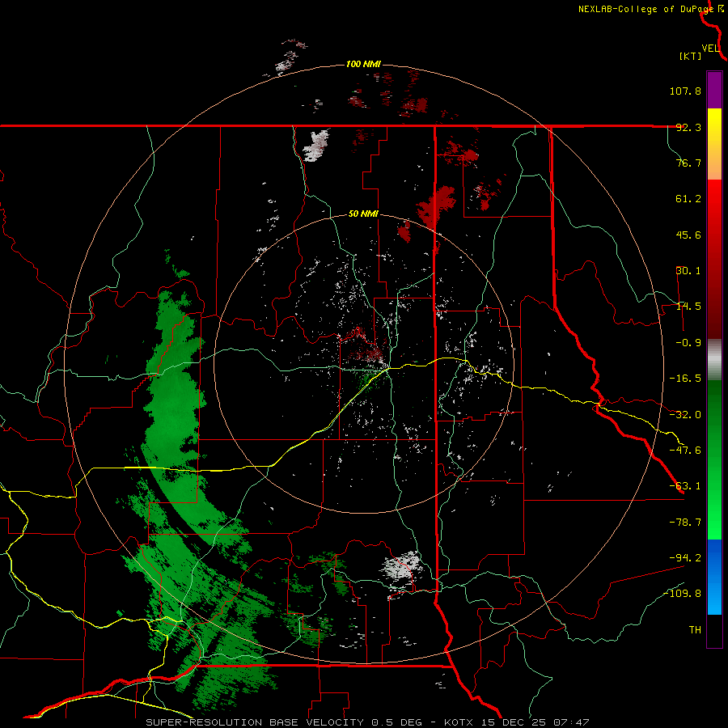
Task: Click the -63.1 velocity scale value
Action: (x=685, y=486)
